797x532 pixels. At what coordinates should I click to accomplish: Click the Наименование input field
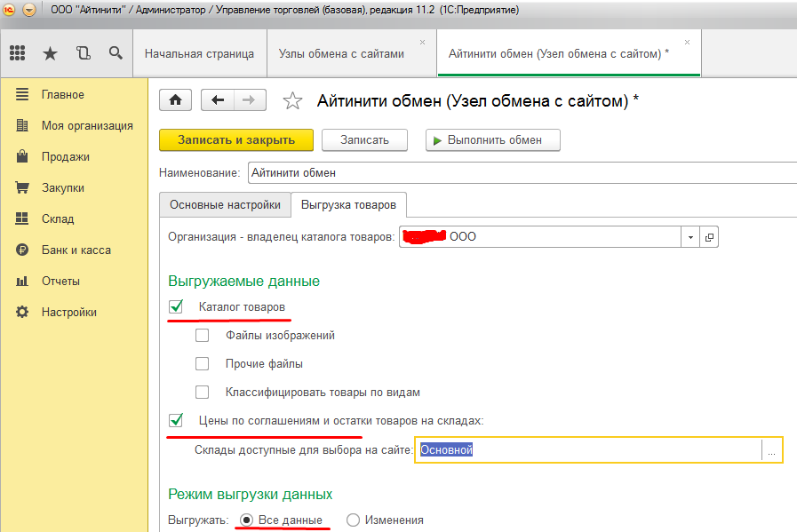[x=522, y=173]
